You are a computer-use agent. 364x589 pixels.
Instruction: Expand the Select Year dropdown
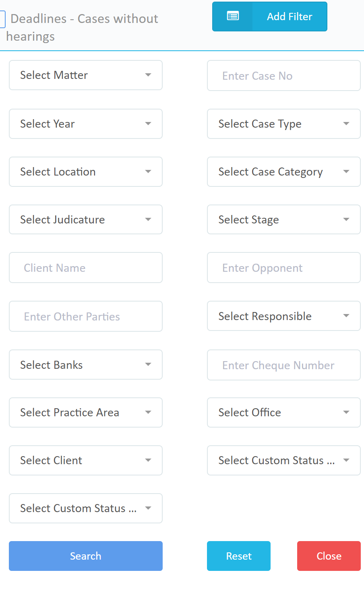pos(85,124)
